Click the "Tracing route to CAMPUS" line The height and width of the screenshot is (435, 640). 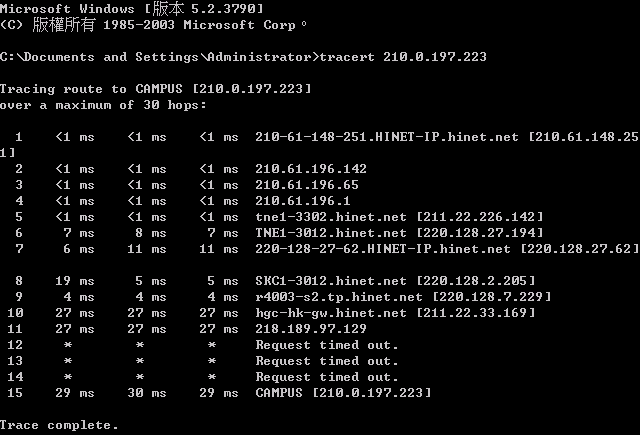(x=155, y=89)
